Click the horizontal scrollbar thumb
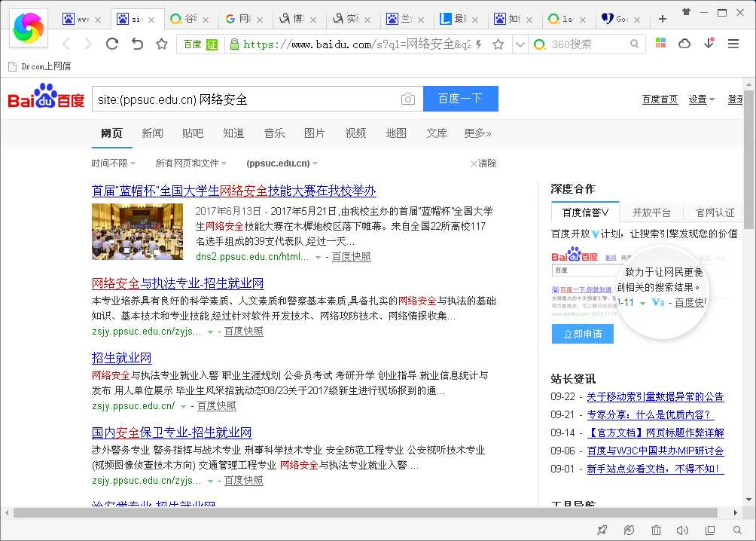Image resolution: width=756 pixels, height=541 pixels. (x=365, y=512)
